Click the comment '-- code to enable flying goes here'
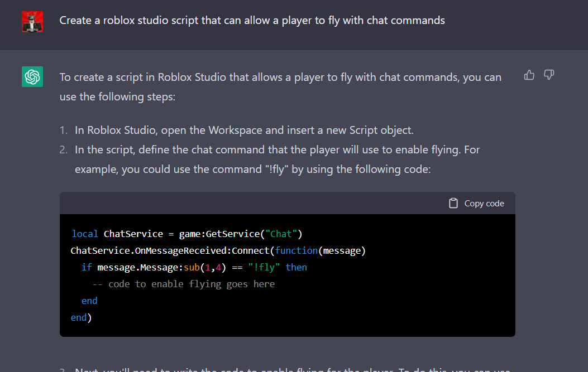588x372 pixels. (x=184, y=284)
